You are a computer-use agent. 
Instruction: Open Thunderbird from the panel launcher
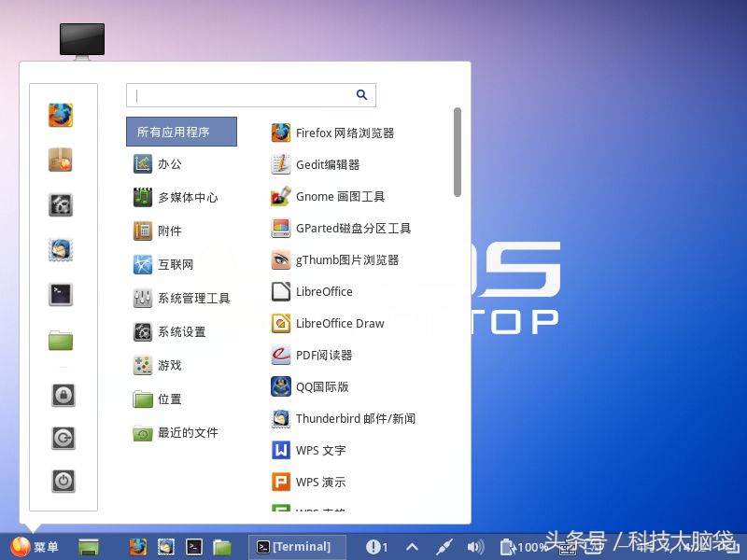(166, 547)
